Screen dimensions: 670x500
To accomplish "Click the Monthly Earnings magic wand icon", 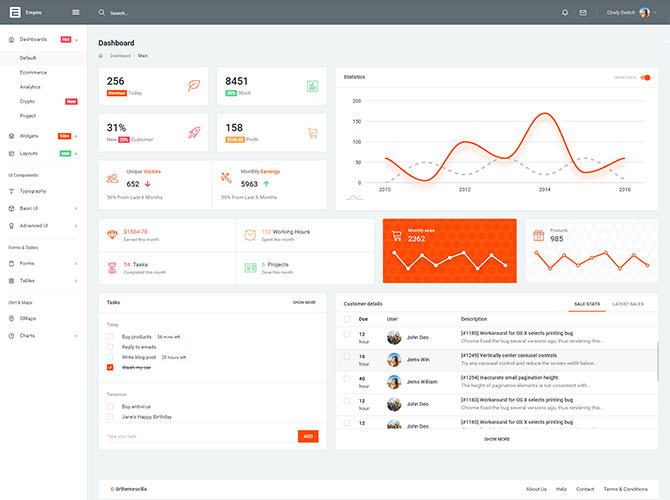I will pos(226,177).
